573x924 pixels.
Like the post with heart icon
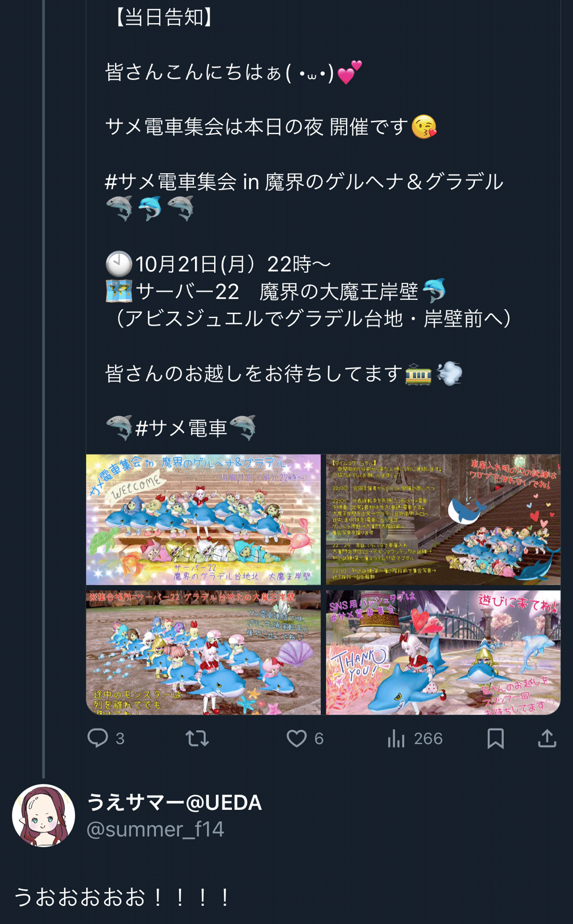point(296,738)
